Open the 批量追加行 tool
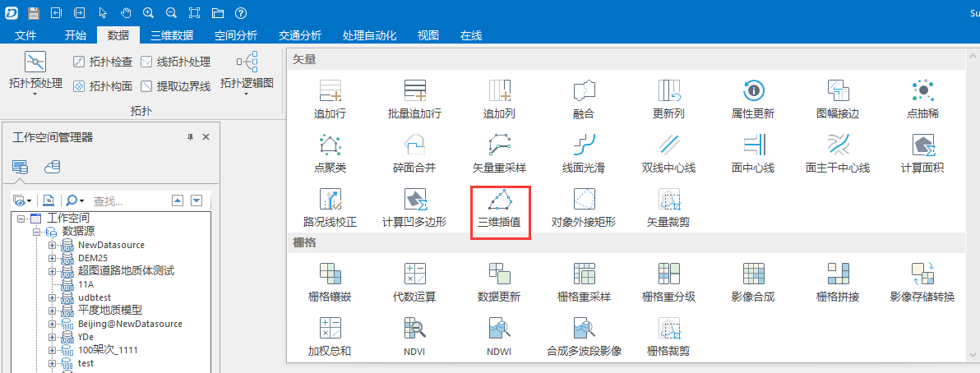 tap(414, 99)
